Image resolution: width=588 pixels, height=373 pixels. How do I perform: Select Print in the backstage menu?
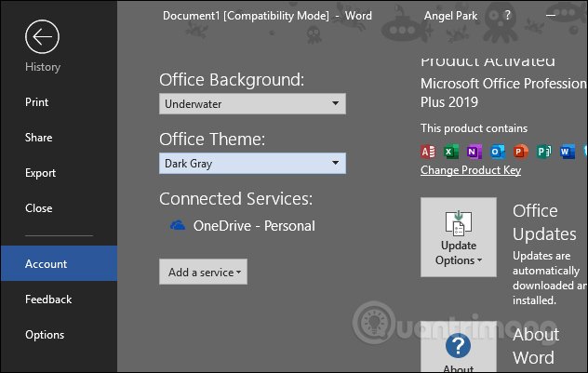tap(37, 102)
